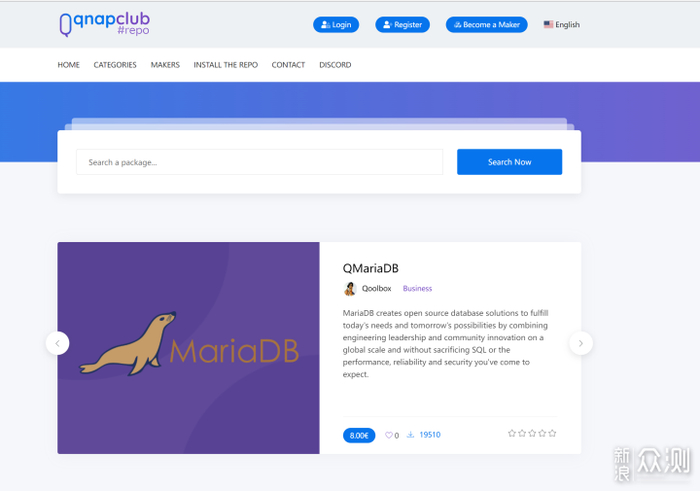Rate QMariaDB three stars
Screen dimensions: 700x491
(x=532, y=433)
